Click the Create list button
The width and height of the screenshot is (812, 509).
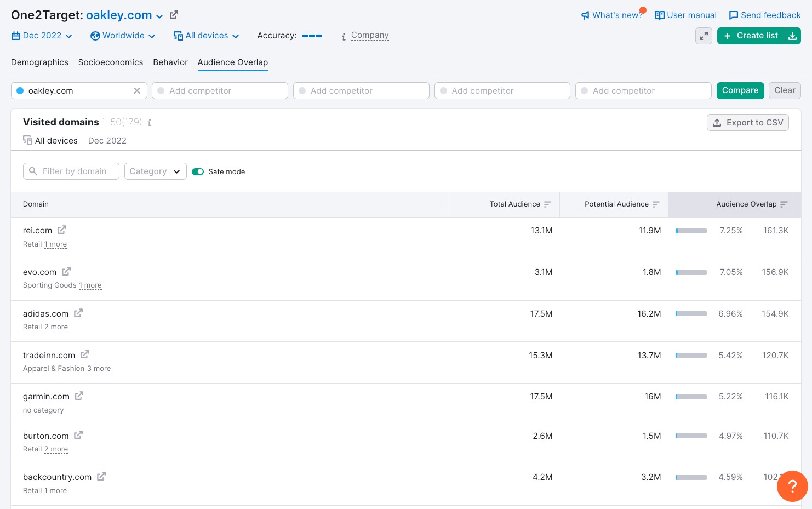click(x=750, y=36)
